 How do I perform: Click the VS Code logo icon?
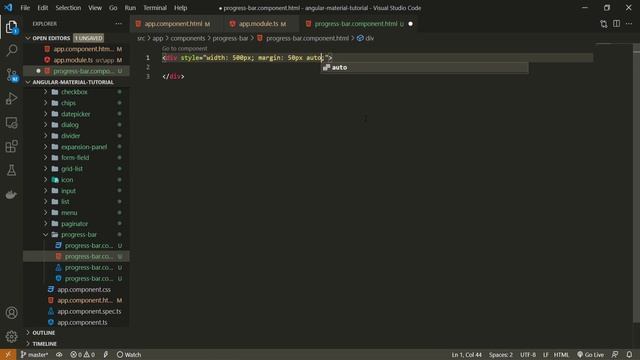tap(8, 8)
